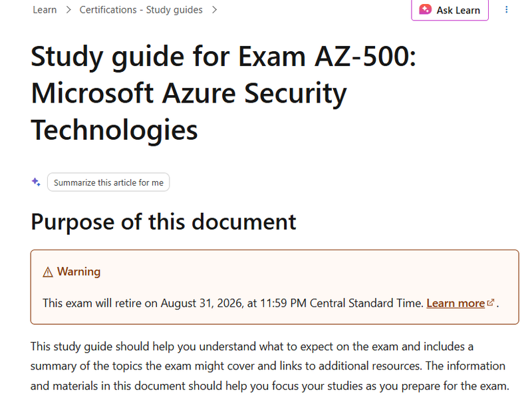Click Microsoft Azure Security title line
This screenshot has width=532, height=408.
click(x=189, y=93)
